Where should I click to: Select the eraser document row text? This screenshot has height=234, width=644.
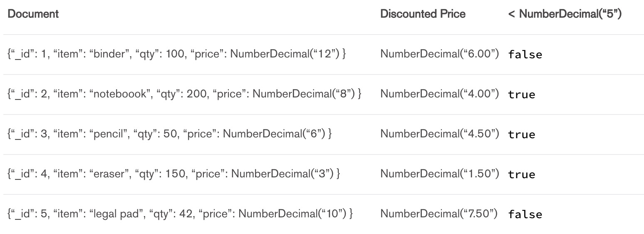click(x=174, y=174)
